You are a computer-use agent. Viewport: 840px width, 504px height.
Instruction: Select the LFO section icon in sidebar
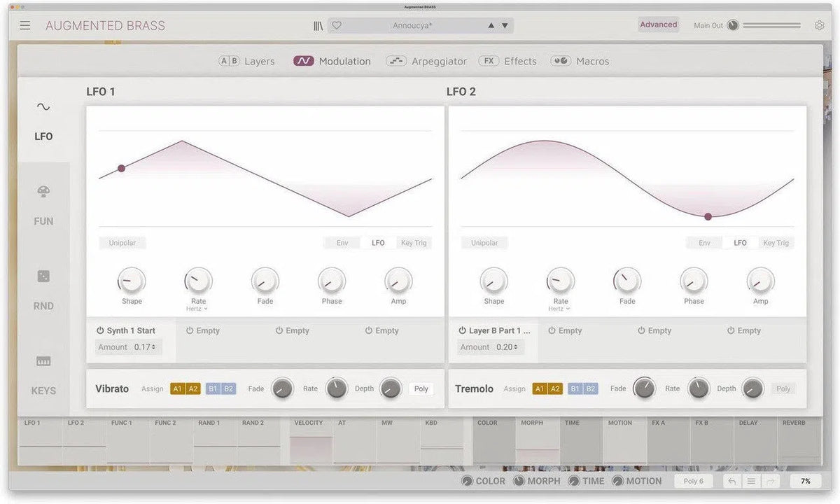(x=43, y=119)
